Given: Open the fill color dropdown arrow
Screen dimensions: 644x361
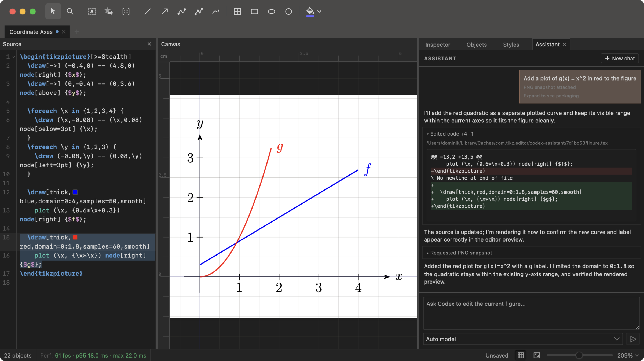Looking at the screenshot, I should coord(319,12).
